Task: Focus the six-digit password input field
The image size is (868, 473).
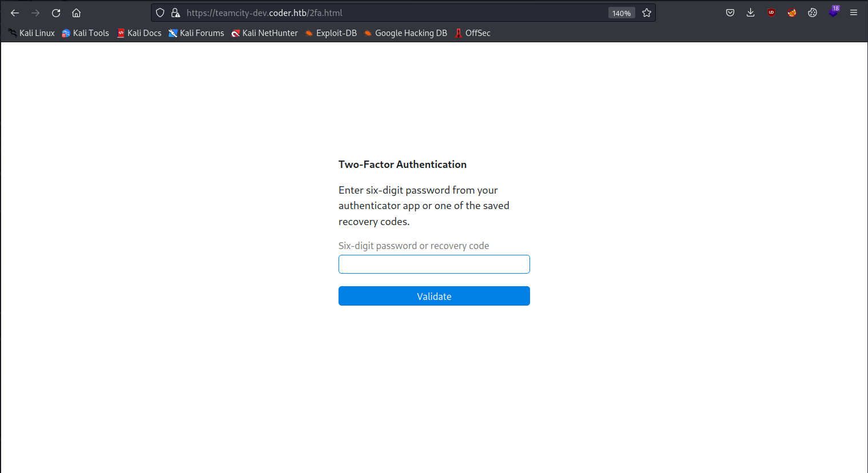Action: coord(434,264)
